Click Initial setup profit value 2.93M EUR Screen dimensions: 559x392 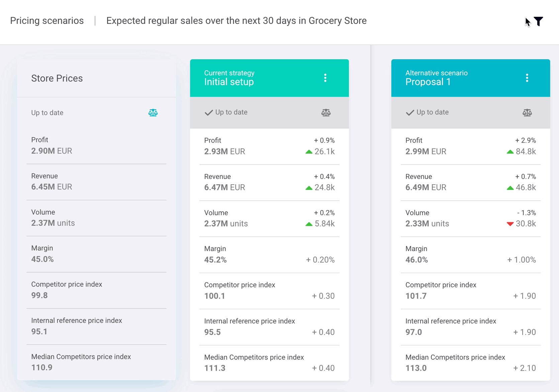225,152
